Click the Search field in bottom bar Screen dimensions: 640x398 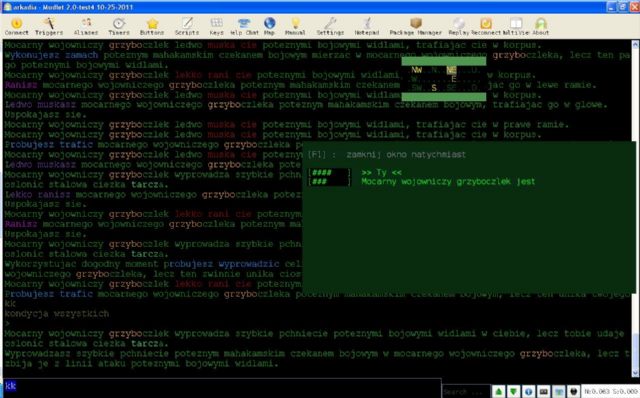[x=466, y=391]
